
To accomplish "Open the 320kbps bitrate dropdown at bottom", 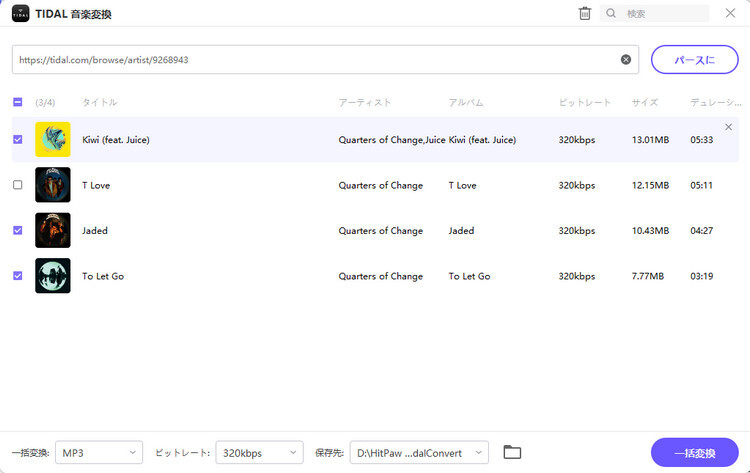I will tap(259, 452).
